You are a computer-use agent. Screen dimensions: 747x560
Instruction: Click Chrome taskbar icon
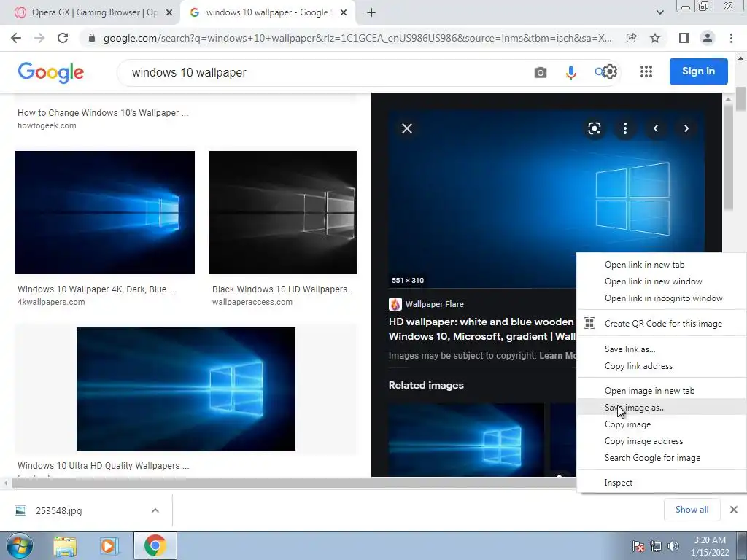[x=155, y=545]
